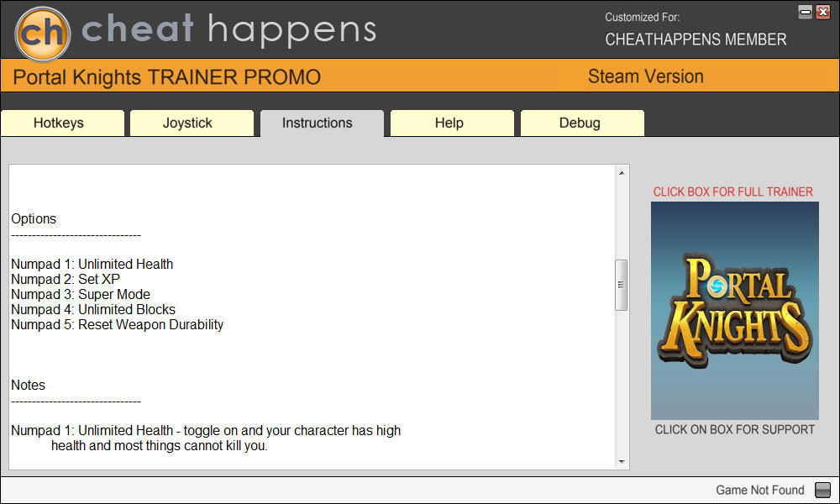Click the scrollbar down arrow in instructions
Screen dimensions: 840x504
622,462
